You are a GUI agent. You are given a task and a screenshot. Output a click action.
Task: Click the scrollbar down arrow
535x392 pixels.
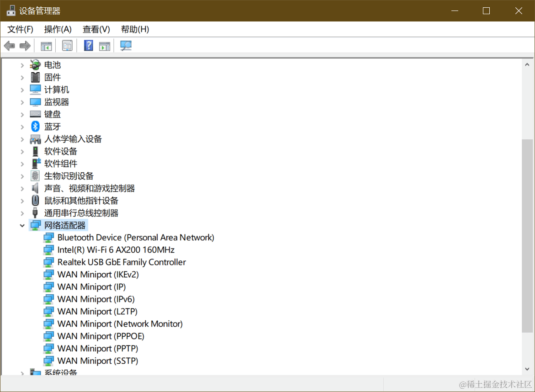click(527, 369)
